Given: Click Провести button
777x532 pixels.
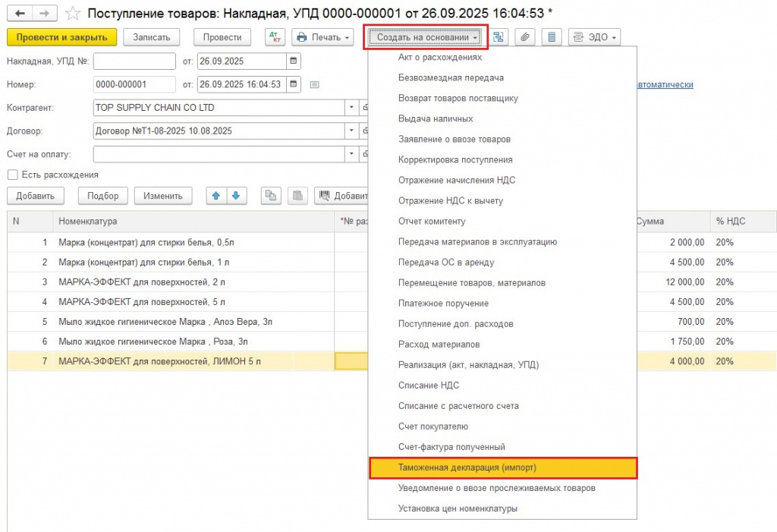Looking at the screenshot, I should [x=222, y=37].
